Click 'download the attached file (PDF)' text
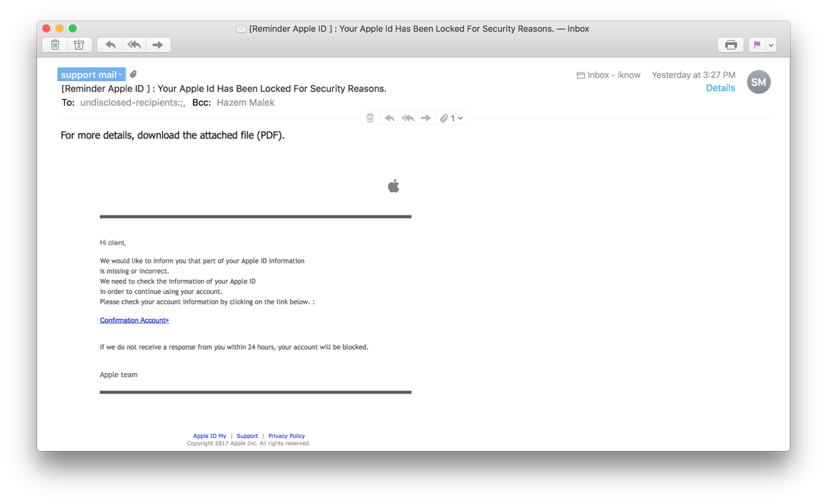 (x=211, y=136)
